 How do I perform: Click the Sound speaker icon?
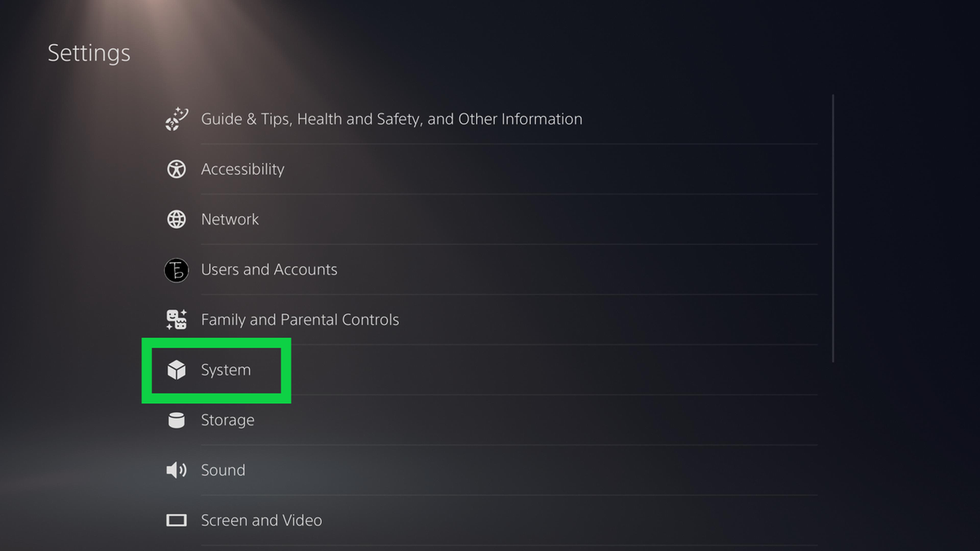coord(176,470)
